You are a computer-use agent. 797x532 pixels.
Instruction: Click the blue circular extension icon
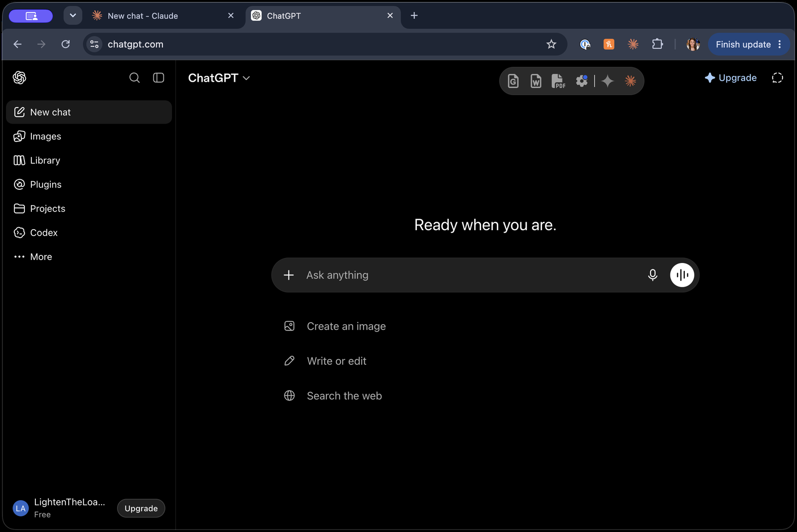click(x=585, y=44)
